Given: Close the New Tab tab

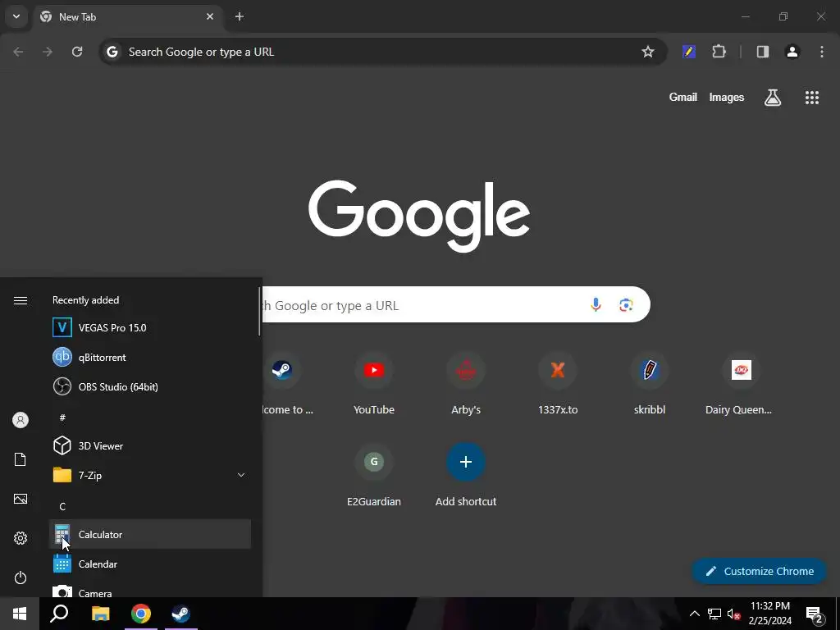Looking at the screenshot, I should [210, 16].
